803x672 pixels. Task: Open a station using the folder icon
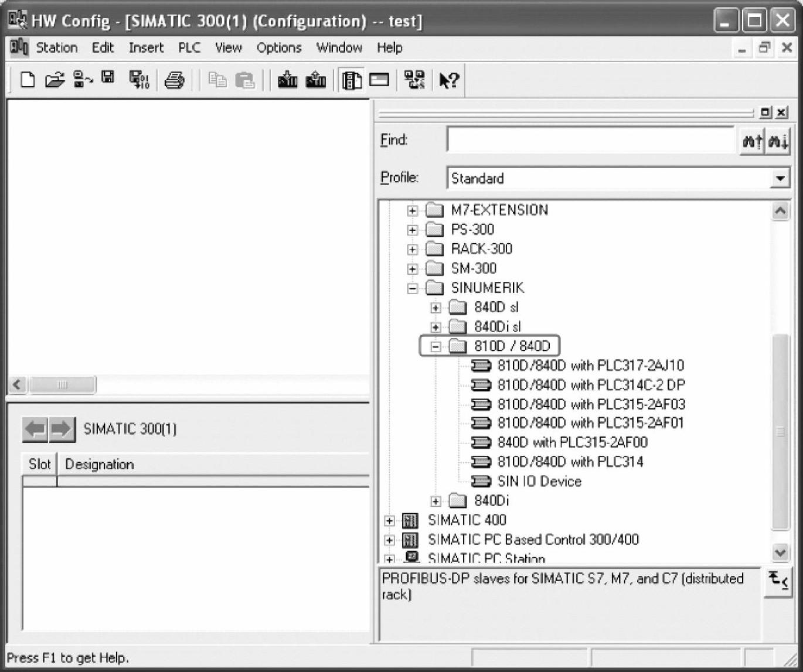point(55,79)
